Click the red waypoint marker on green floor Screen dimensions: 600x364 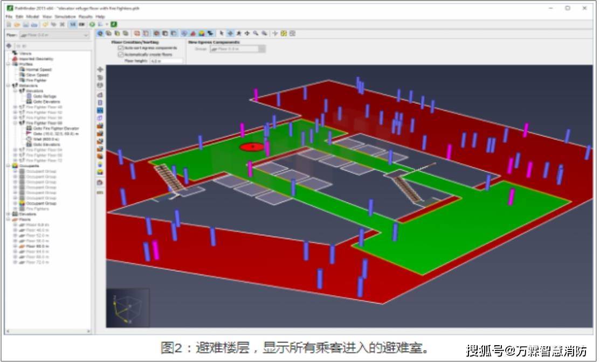point(252,147)
